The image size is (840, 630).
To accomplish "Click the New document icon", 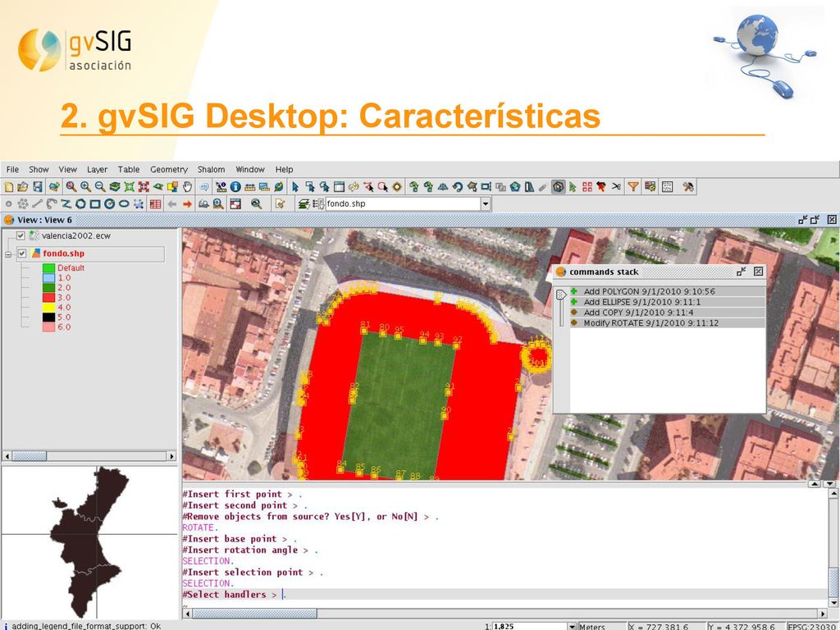I will (x=8, y=187).
